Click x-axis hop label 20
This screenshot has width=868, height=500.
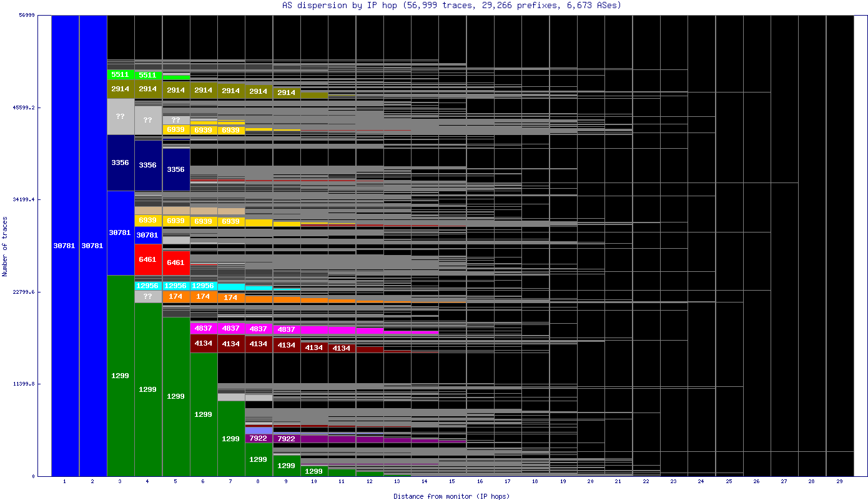[x=591, y=482]
